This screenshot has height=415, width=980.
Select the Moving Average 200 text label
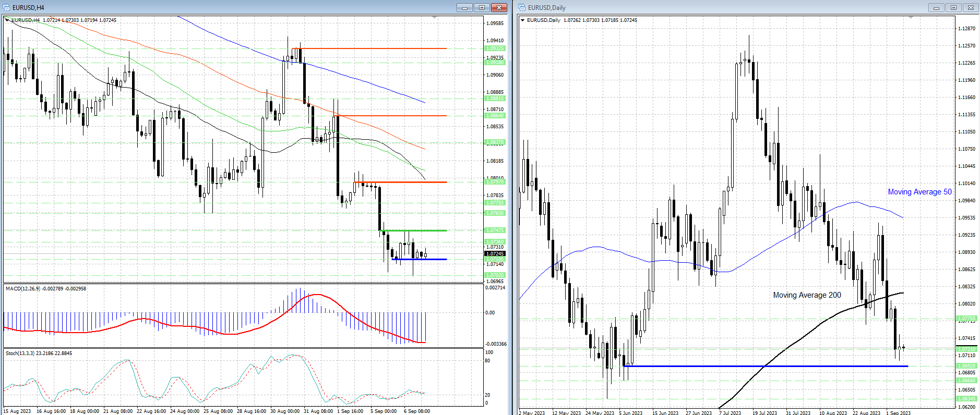click(807, 295)
